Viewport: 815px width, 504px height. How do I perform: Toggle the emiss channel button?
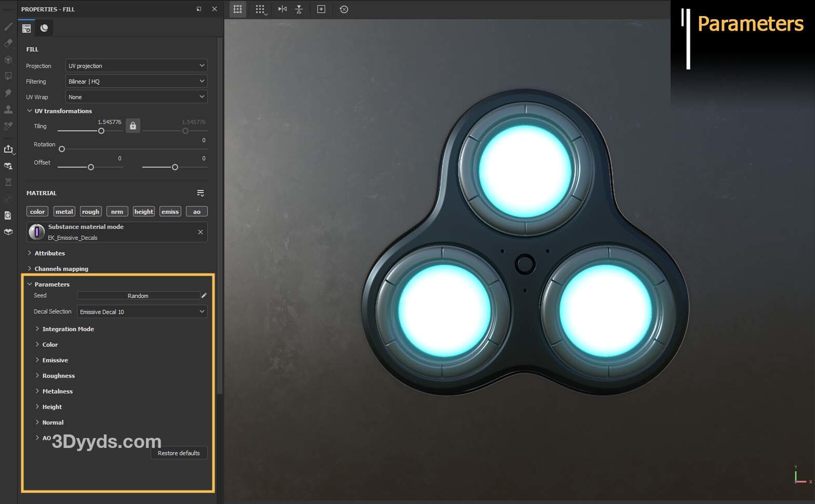pos(170,212)
